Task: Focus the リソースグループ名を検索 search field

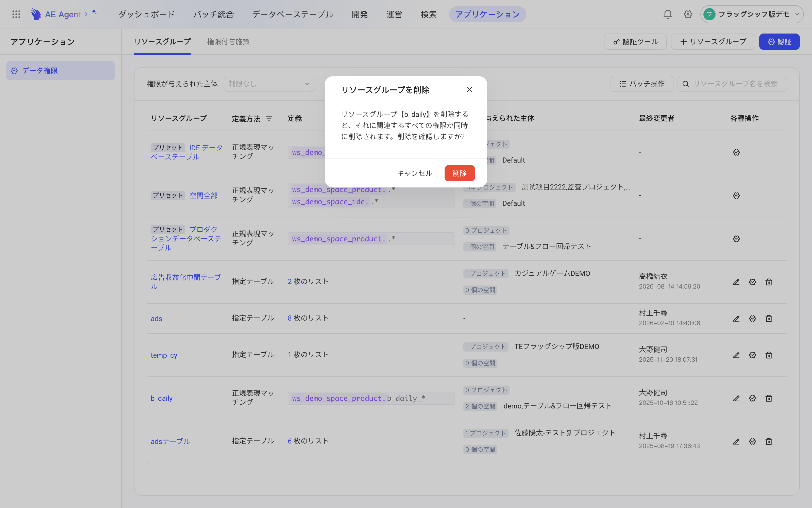Action: (x=732, y=84)
